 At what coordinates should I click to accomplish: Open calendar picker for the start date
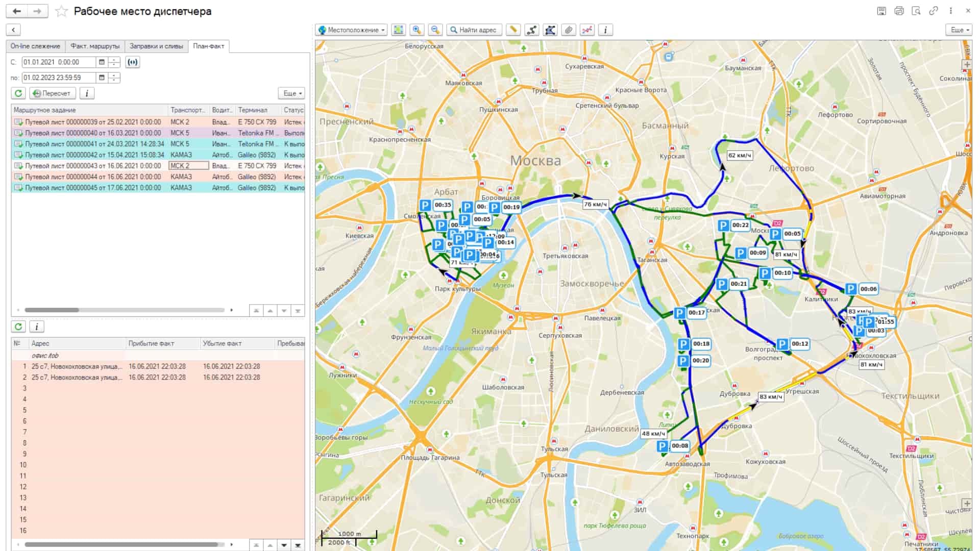click(102, 62)
